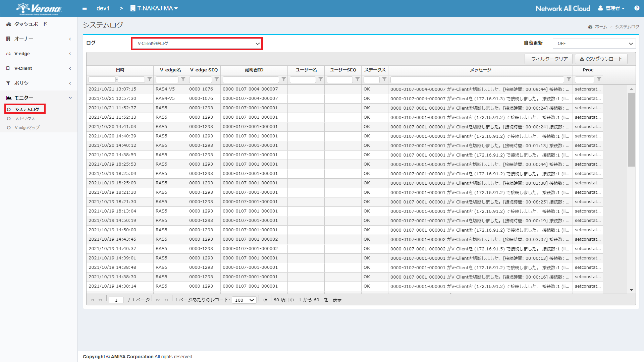The height and width of the screenshot is (362, 644).
Task: Open the help question mark icon
Action: [637, 8]
